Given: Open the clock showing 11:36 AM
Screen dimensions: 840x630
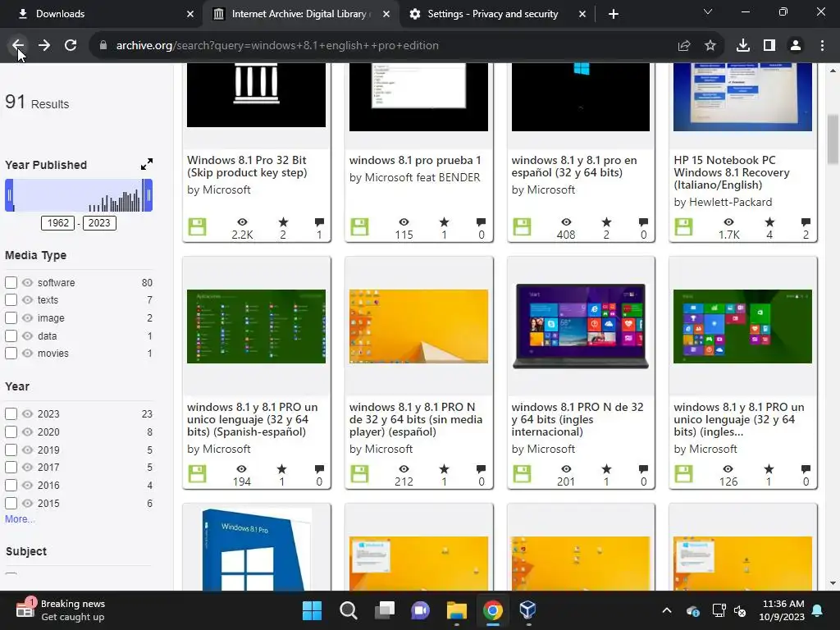Looking at the screenshot, I should click(782, 610).
